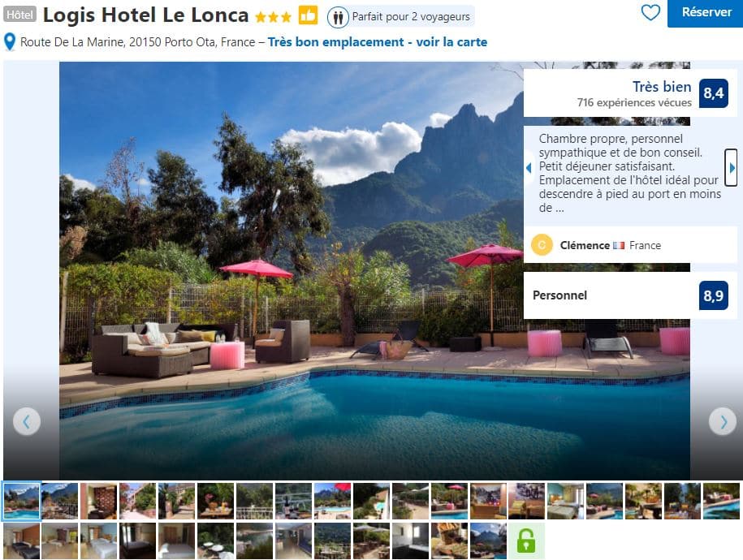The image size is (743, 560).
Task: Go to next review with right arrow
Action: [x=731, y=168]
